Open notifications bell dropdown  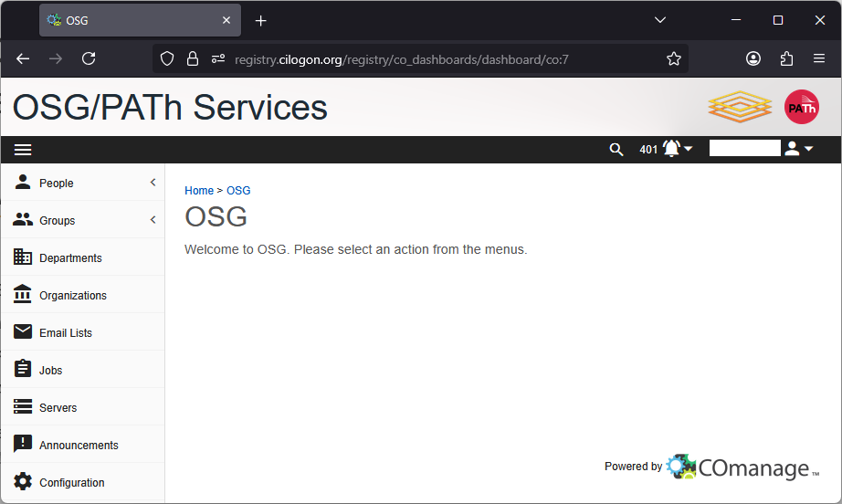(677, 149)
